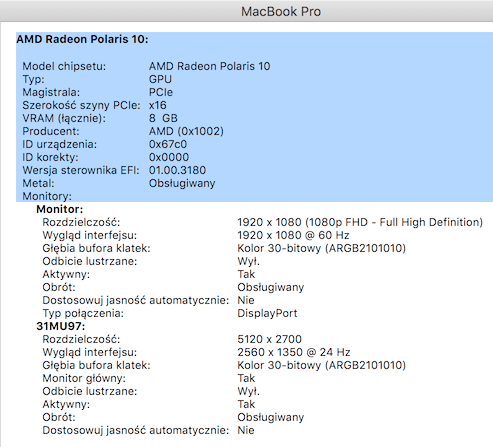Select the Typ GPU value
Screen dimensions: 493x447
[160, 79]
